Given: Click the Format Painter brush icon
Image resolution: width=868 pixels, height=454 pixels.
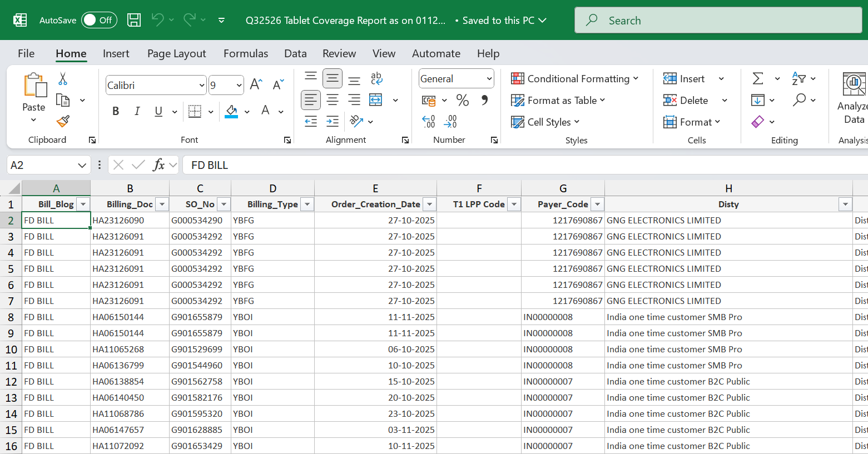Looking at the screenshot, I should [x=63, y=121].
